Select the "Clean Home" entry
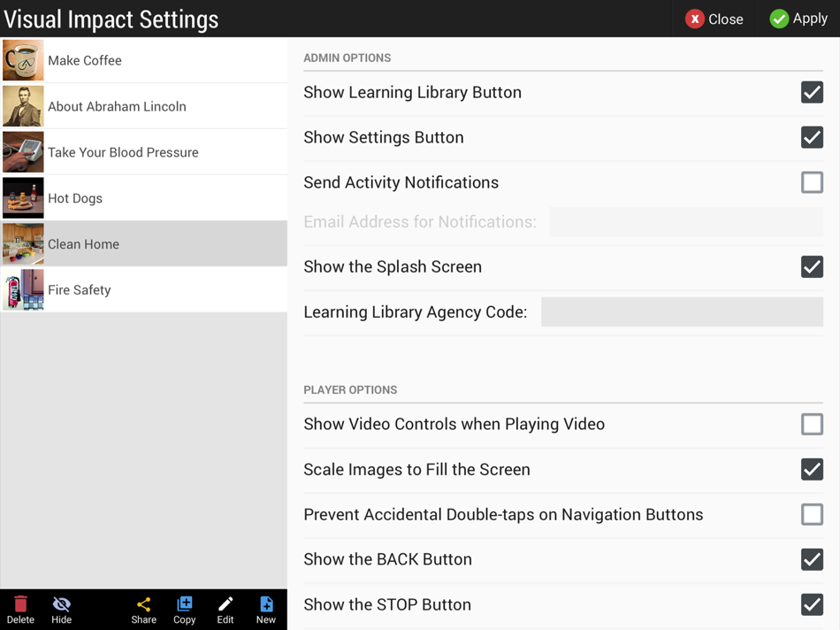Screen dimensions: 840x630 tap(144, 244)
